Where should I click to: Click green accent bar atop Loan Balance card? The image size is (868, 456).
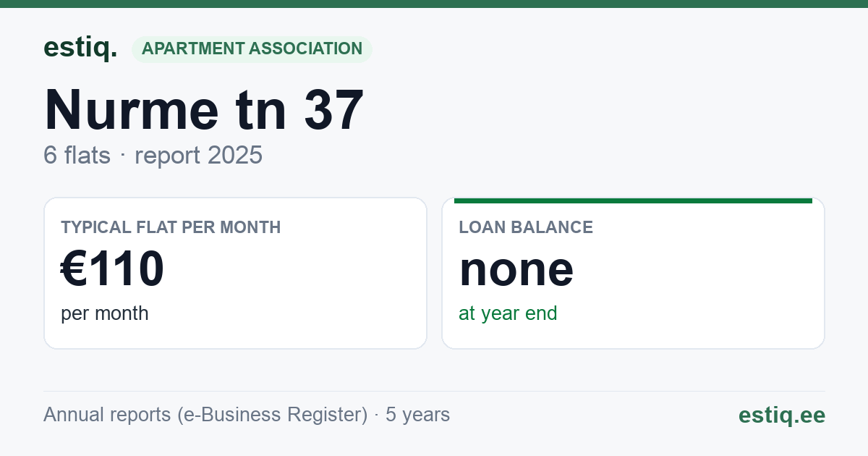pos(633,200)
